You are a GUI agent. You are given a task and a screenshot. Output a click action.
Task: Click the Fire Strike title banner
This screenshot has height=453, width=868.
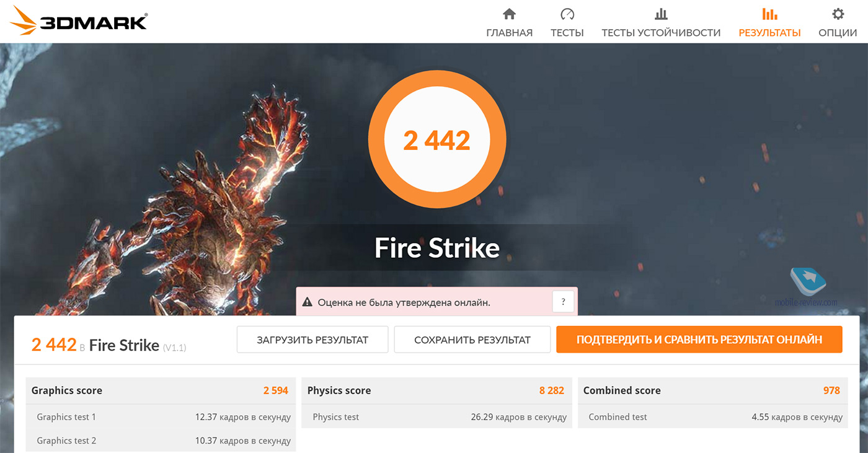437,248
